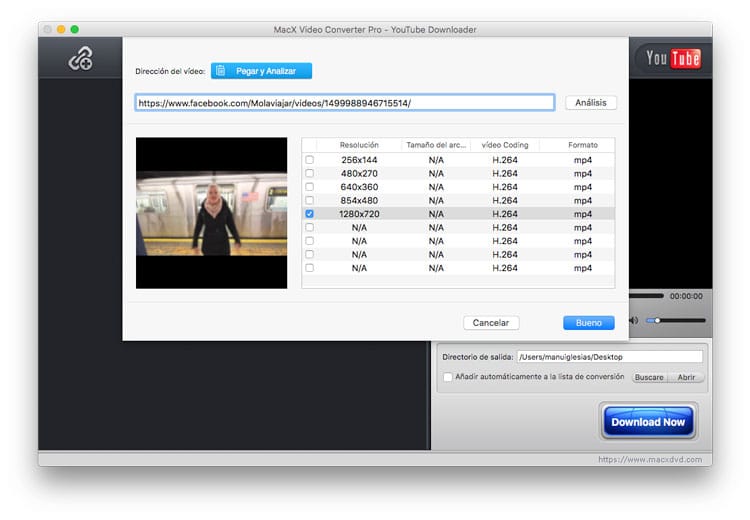Enable Añadir automáticamente a la lista checkbox
Image resolution: width=750 pixels, height=520 pixels.
click(448, 377)
